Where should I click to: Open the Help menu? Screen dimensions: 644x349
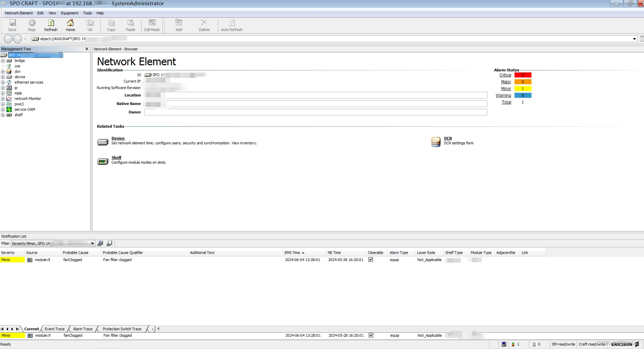click(x=100, y=13)
